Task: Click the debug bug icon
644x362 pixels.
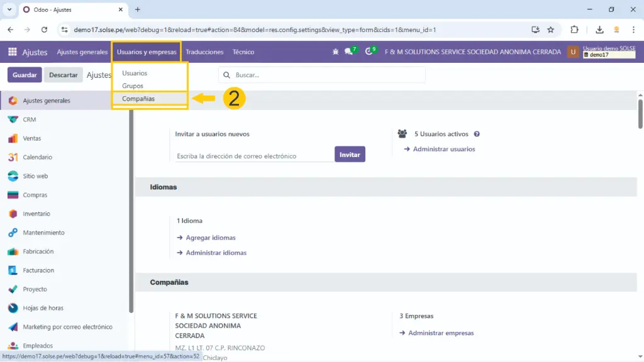Action: click(335, 52)
